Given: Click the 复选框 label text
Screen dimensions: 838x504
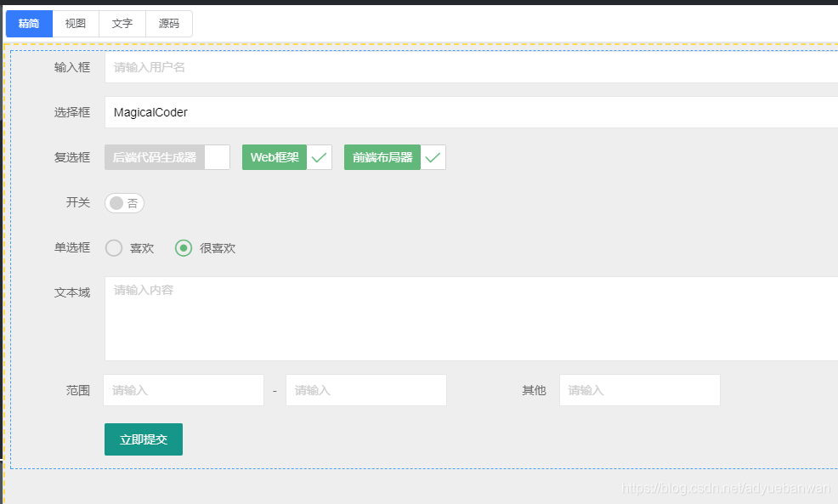Looking at the screenshot, I should click(72, 157).
